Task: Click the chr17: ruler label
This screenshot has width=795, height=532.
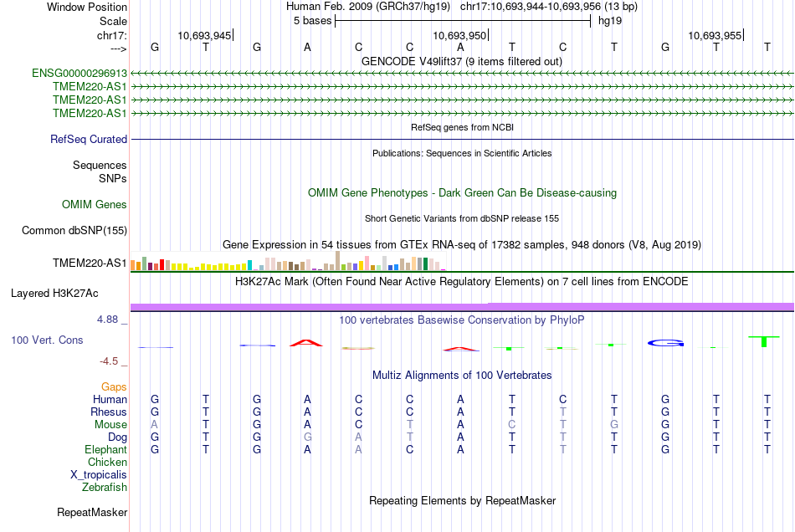Action: [111, 35]
